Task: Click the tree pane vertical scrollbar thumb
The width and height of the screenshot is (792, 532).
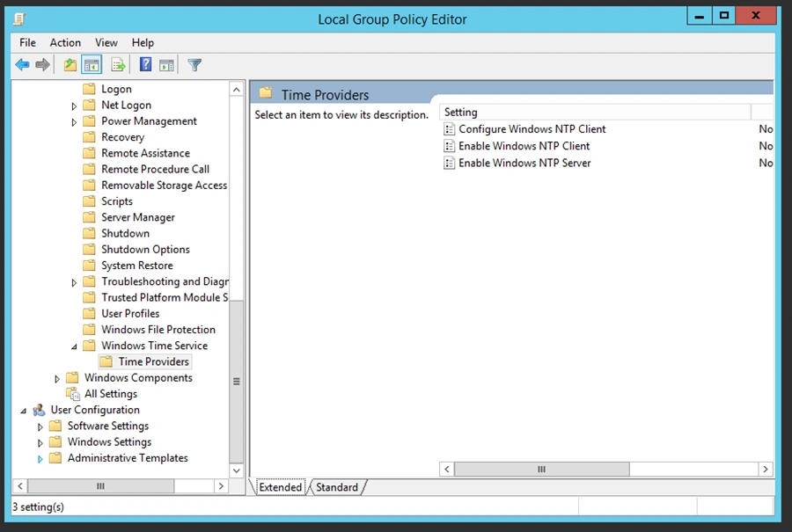Action: 237,382
